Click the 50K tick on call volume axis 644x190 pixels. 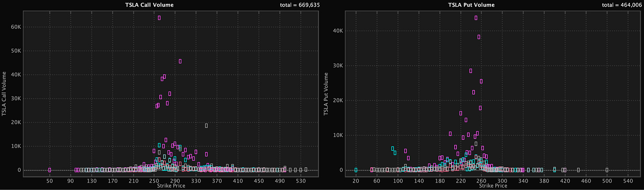[15, 50]
